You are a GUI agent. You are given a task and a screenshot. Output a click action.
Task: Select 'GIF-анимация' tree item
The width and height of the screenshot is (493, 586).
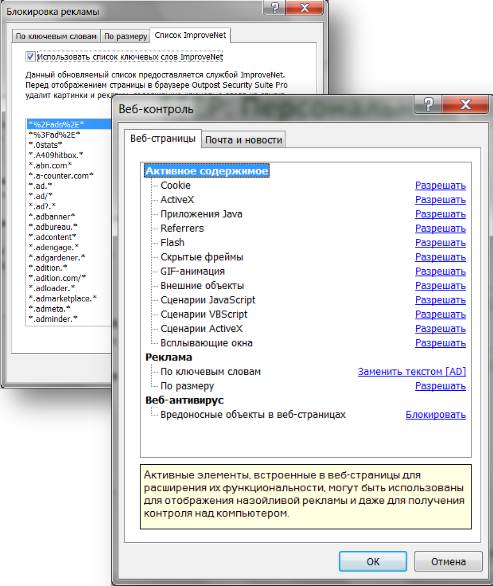click(192, 271)
